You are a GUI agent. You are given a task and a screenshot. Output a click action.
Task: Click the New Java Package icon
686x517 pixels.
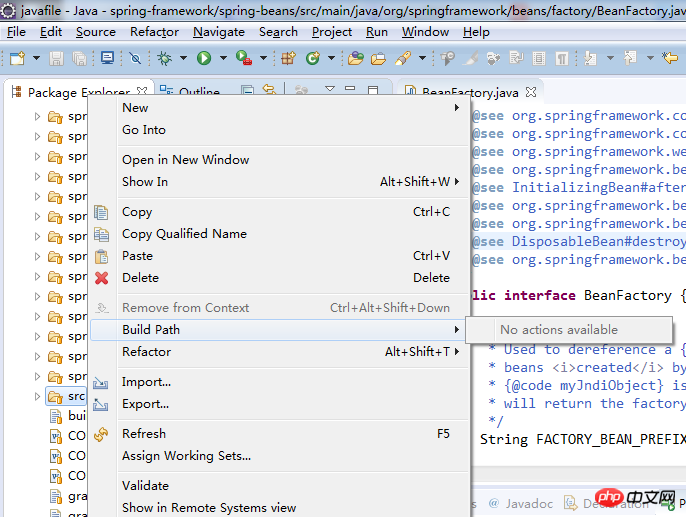click(288, 58)
